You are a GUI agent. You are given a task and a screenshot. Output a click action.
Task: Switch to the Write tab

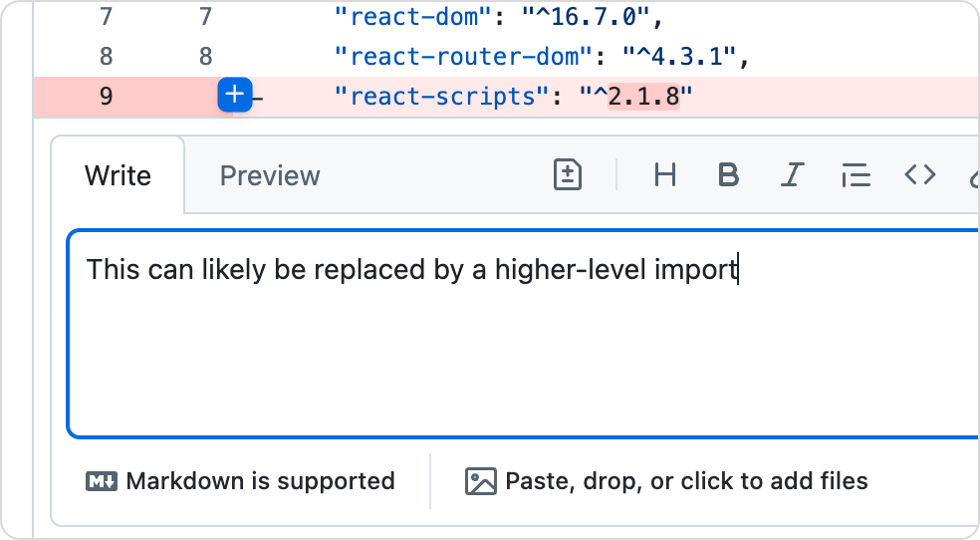(118, 176)
